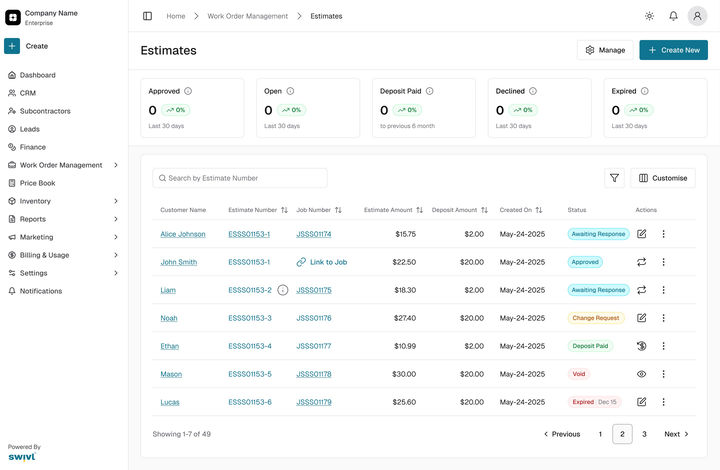Viewport: 720px width, 470px height.
Task: Edit Alice Johnson's estimate
Action: [x=641, y=234]
